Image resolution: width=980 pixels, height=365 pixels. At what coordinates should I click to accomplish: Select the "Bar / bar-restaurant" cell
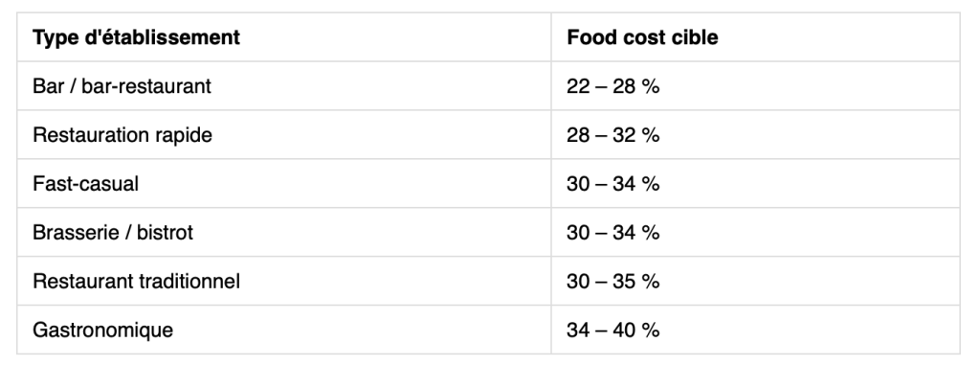coord(283,86)
